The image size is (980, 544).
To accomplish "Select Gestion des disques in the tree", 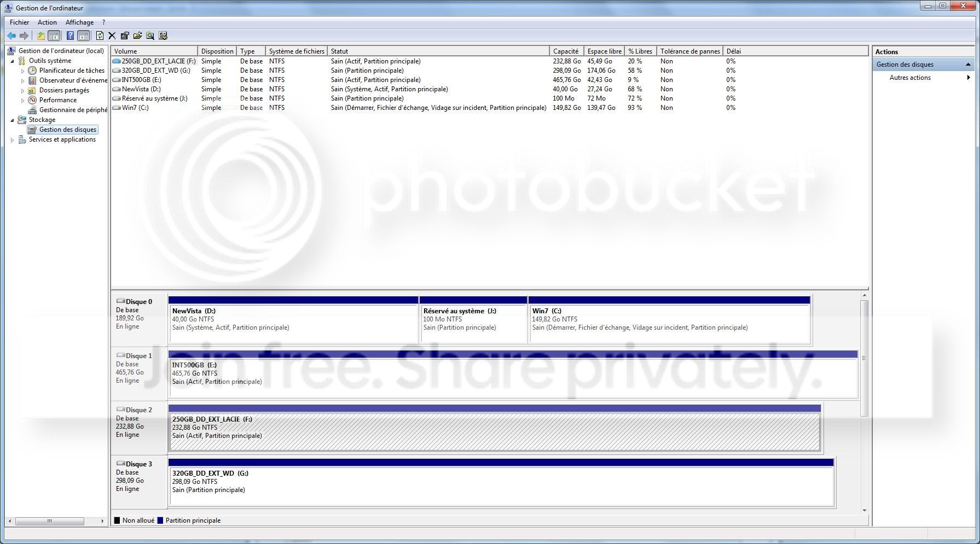I will [x=68, y=130].
